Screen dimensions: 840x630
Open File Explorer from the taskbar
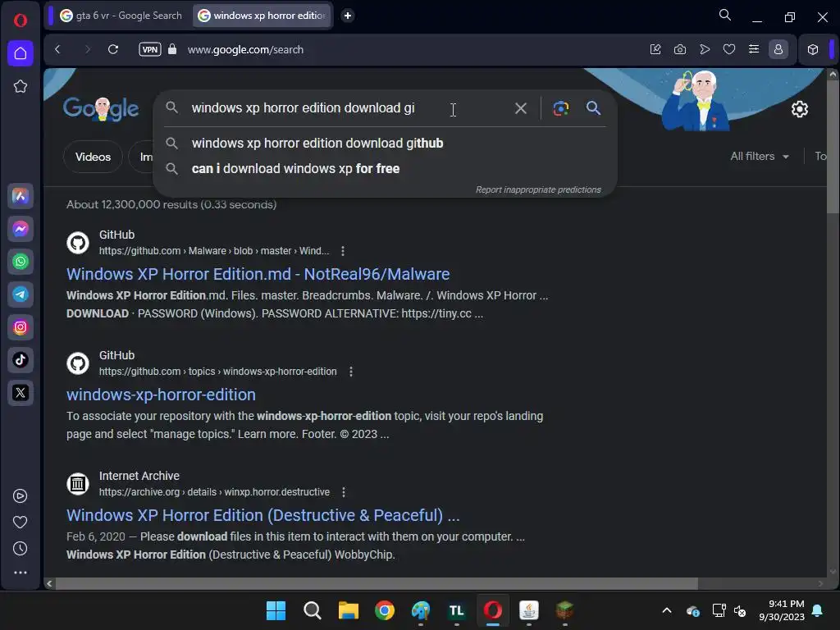click(x=348, y=610)
